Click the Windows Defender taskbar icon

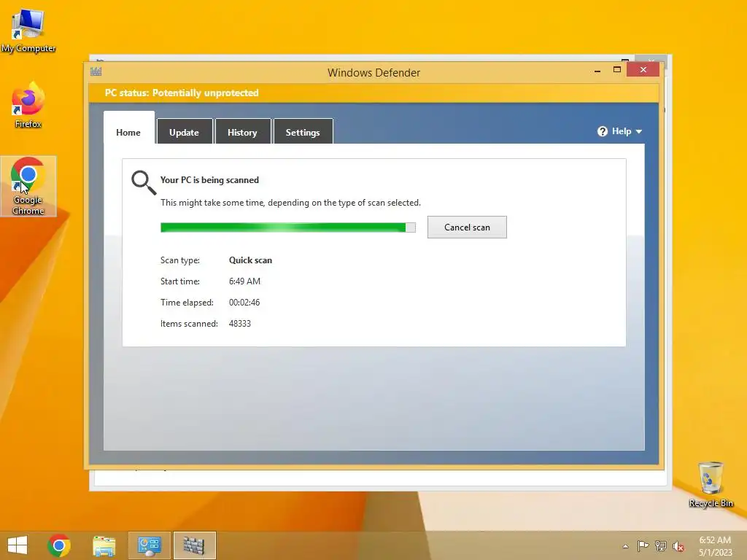(194, 545)
